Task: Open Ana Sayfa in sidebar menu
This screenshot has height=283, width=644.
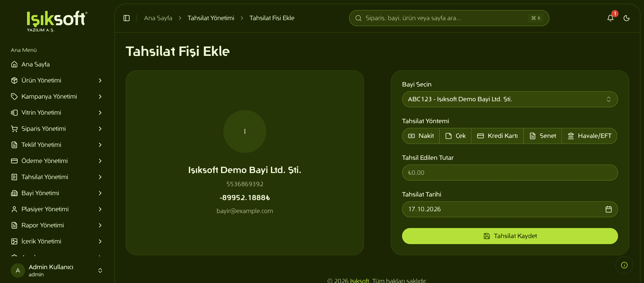Action: pos(57,64)
